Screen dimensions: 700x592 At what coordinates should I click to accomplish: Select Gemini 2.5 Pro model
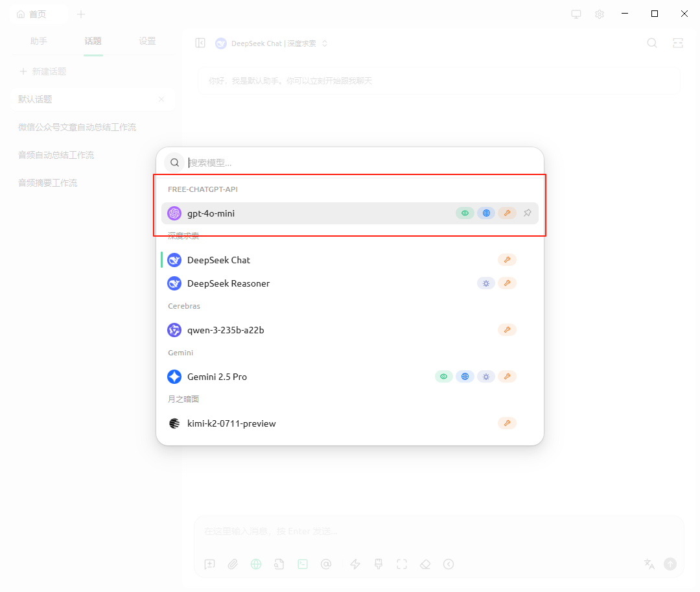[x=349, y=377]
